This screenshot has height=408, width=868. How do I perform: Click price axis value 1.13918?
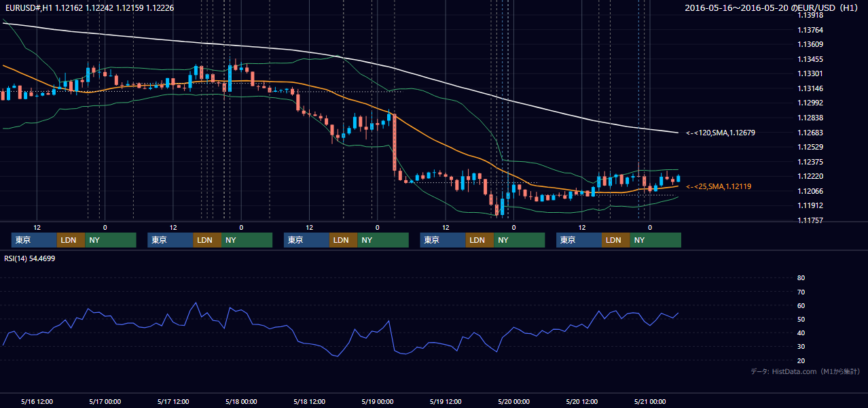(810, 15)
